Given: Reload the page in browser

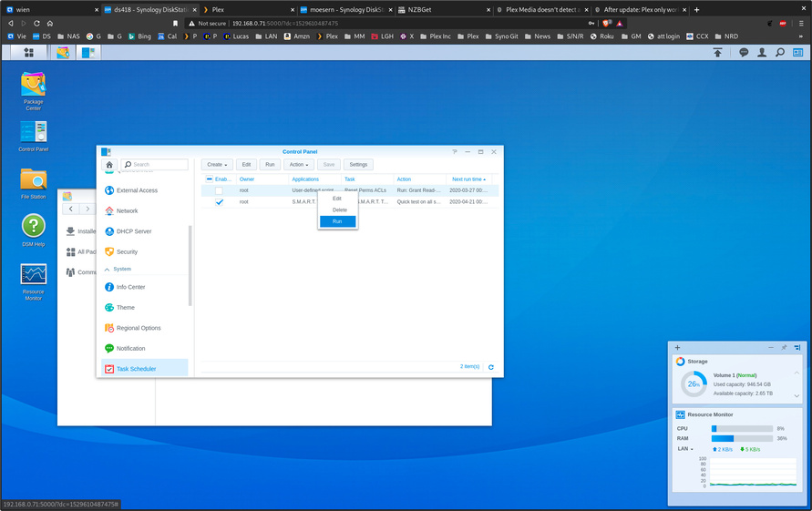Looking at the screenshot, I should click(36, 24).
